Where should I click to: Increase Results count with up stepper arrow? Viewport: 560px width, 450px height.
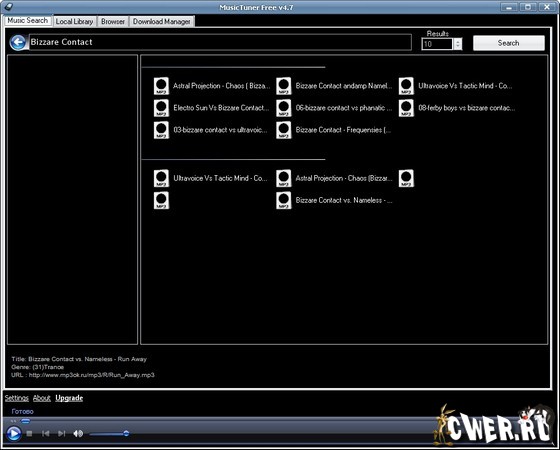(458, 41)
